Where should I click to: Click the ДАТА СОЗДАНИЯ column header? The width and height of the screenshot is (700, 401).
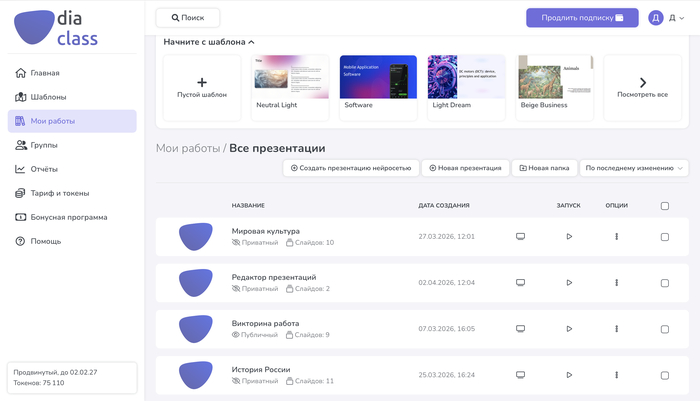[444, 205]
